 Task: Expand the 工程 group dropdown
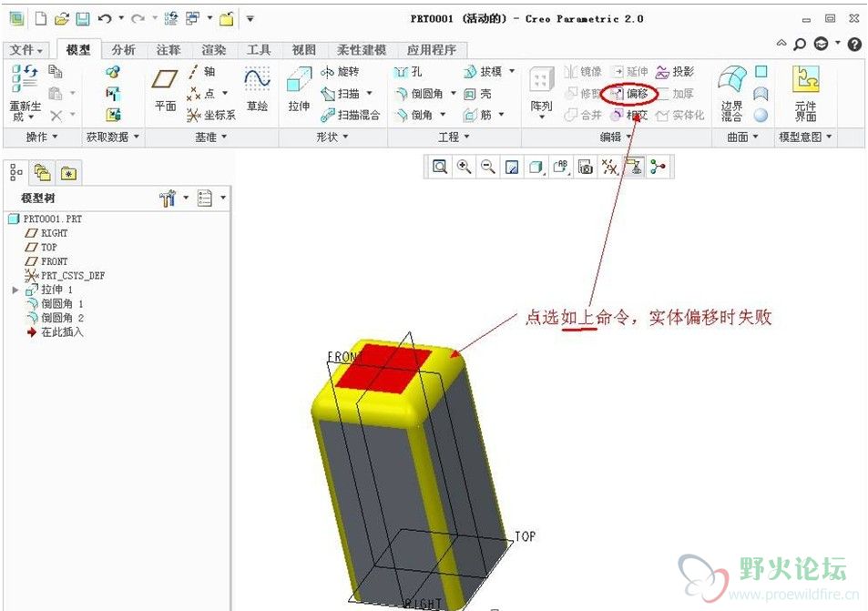[454, 137]
